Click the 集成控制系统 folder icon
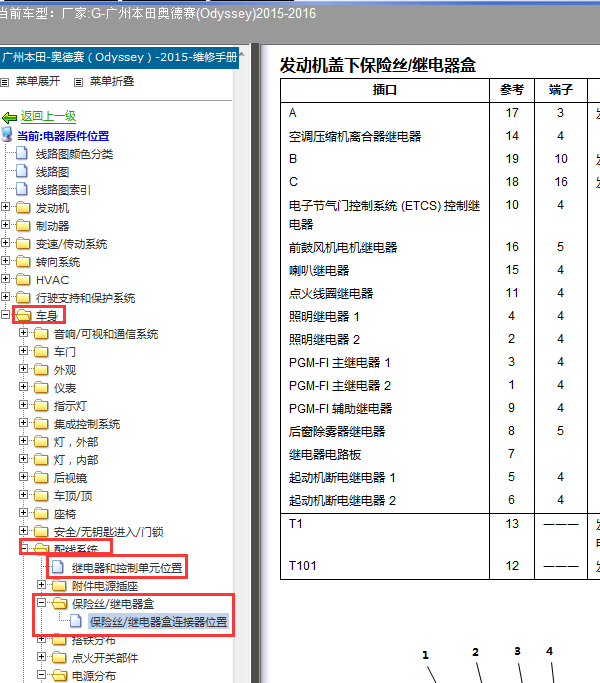 coord(41,424)
